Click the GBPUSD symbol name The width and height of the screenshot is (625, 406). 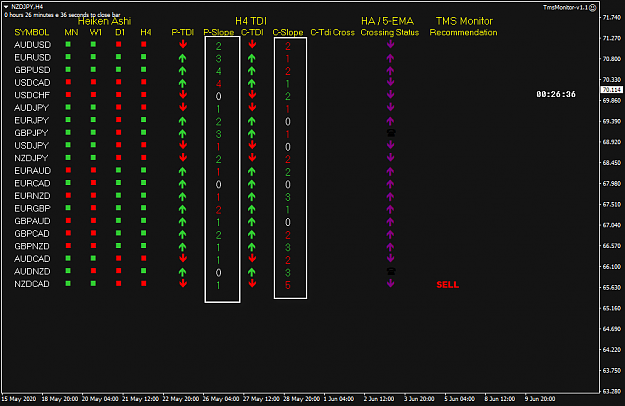pyautogui.click(x=32, y=70)
